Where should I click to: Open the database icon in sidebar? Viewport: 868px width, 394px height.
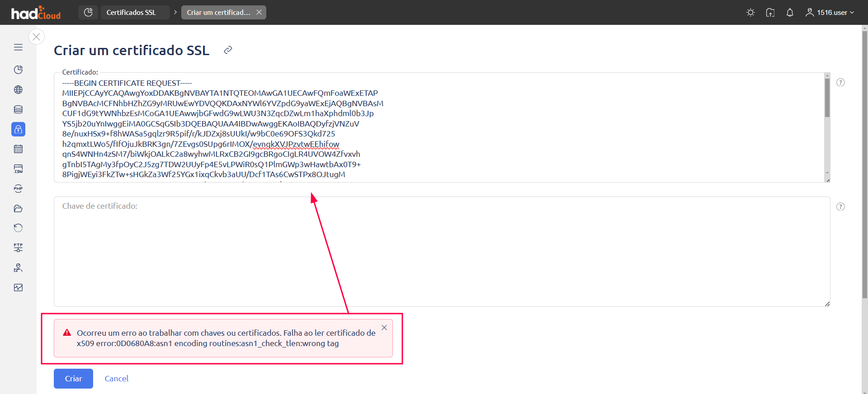18,109
